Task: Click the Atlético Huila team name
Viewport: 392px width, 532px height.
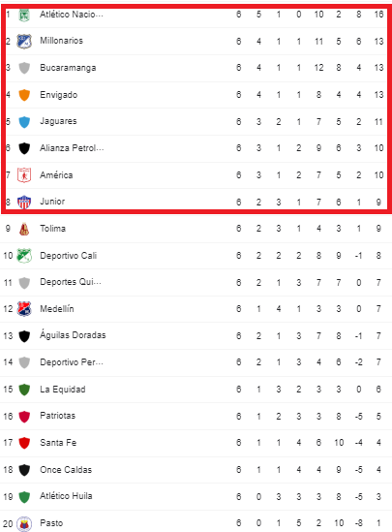Action: click(x=66, y=496)
